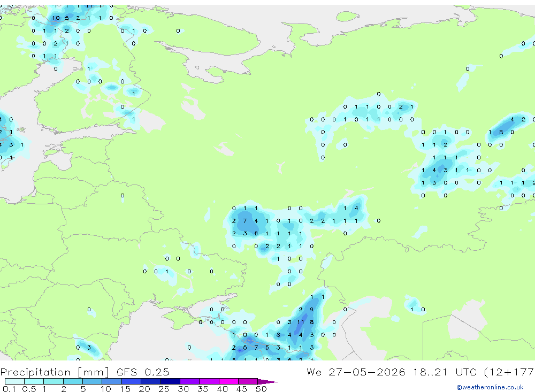The height and width of the screenshot is (392, 535).
Task: Pick the blue legend swatch between 10 and 15
Action: [112, 381]
